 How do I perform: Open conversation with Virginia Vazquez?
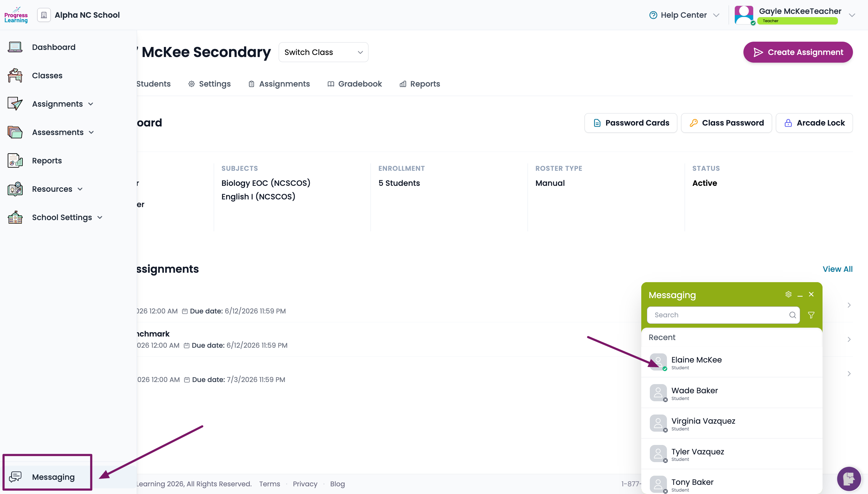732,423
